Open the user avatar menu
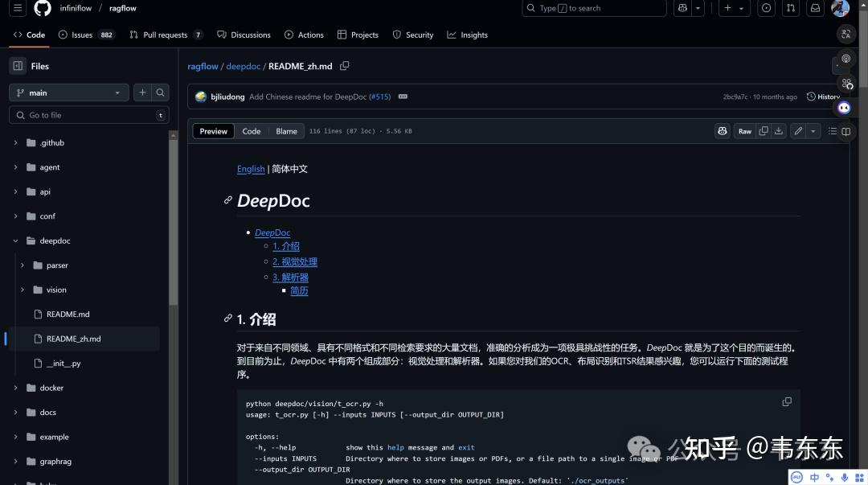This screenshot has width=868, height=485. [840, 8]
